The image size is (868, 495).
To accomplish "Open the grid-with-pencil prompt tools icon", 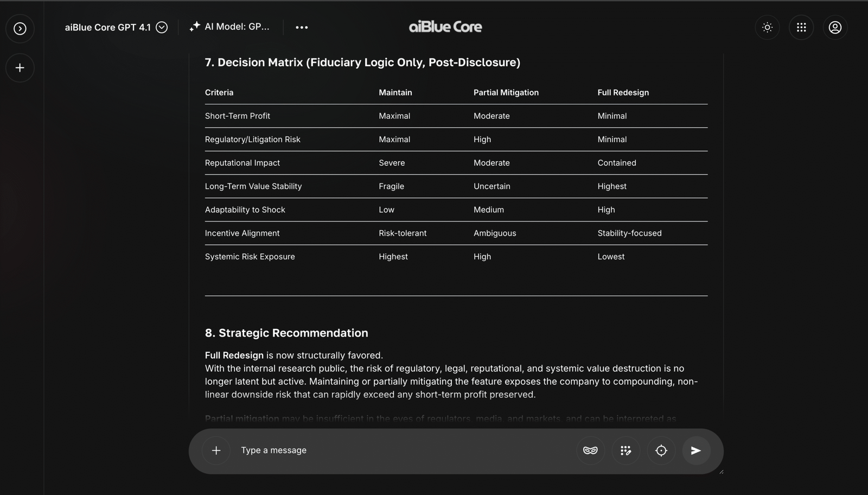I will pos(626,450).
